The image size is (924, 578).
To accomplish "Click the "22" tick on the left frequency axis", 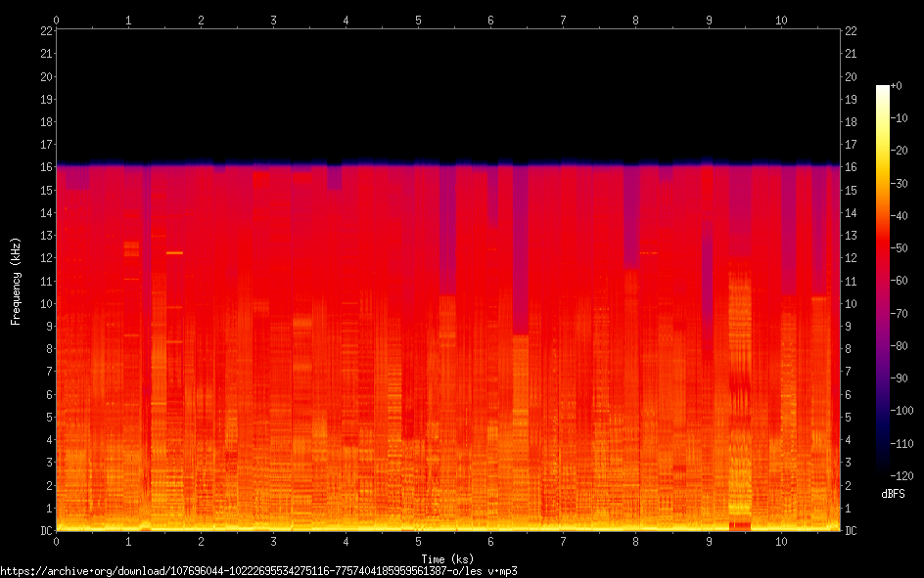I will 47,31.
